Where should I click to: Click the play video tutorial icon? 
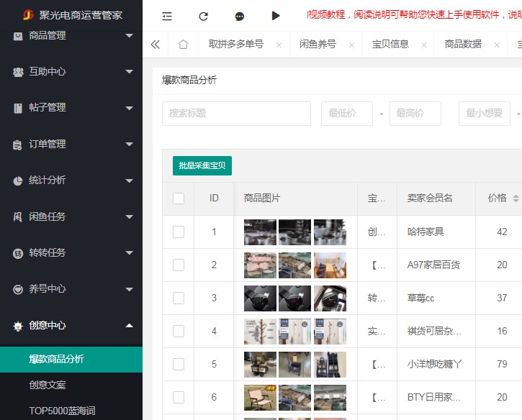pos(276,16)
